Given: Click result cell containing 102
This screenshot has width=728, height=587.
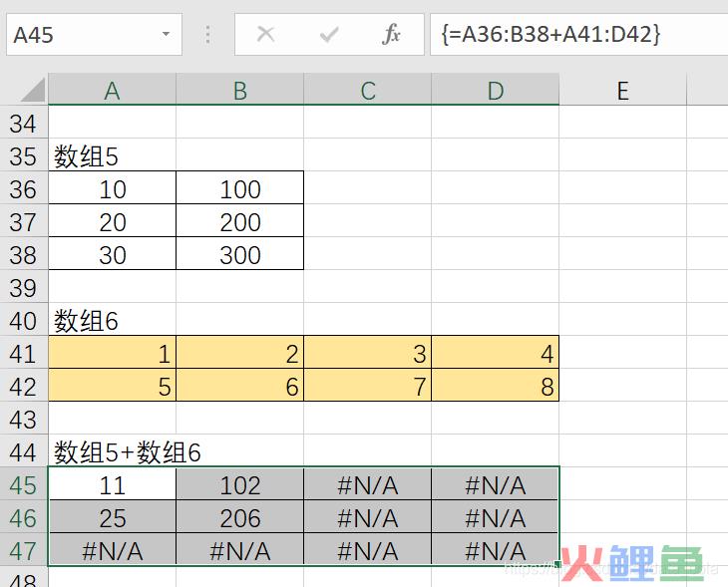Looking at the screenshot, I should pos(240,485).
